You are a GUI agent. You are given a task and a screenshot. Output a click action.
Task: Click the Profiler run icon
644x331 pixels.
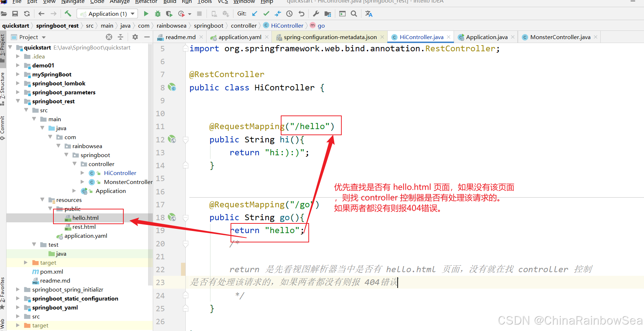tap(181, 14)
